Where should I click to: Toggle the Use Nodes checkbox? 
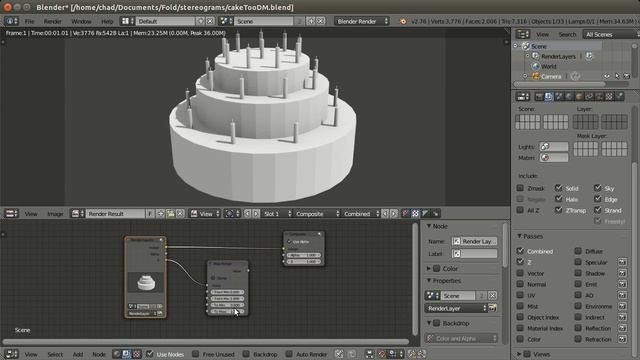click(x=150, y=354)
